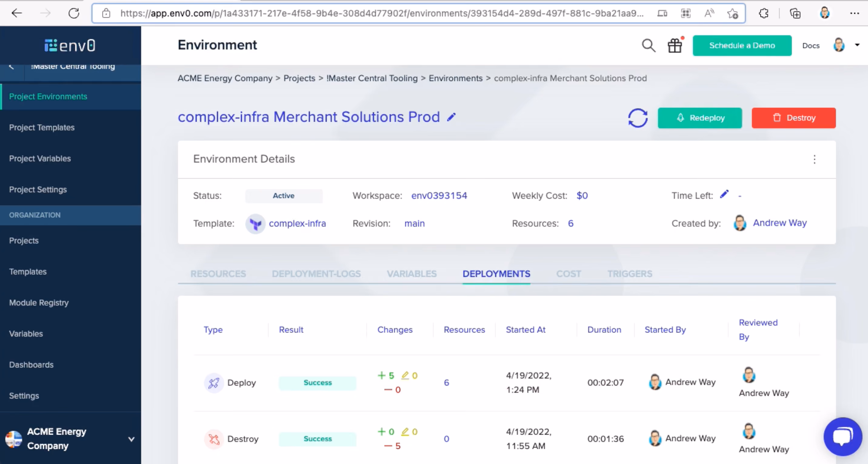Switch to the RESOURCES tab
Image resolution: width=868 pixels, height=464 pixels.
pyautogui.click(x=218, y=274)
